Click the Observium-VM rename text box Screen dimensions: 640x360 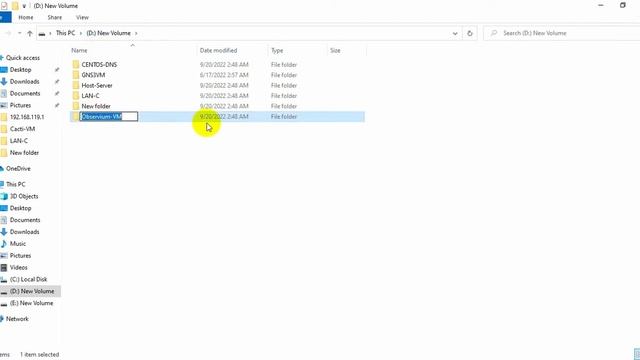pos(109,117)
